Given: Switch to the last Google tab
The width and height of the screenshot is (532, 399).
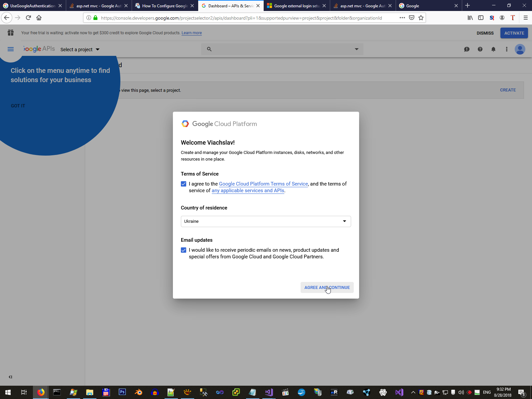Looking at the screenshot, I should coord(429,6).
